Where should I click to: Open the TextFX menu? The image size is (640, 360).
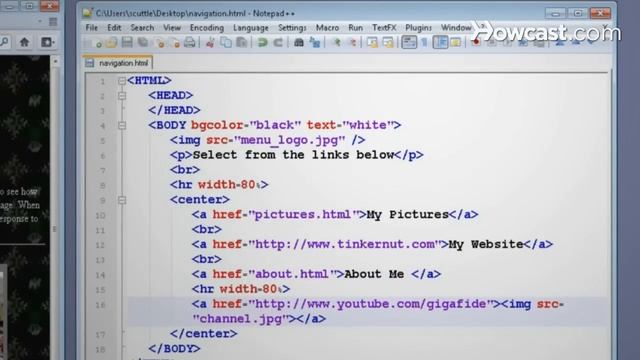click(384, 28)
